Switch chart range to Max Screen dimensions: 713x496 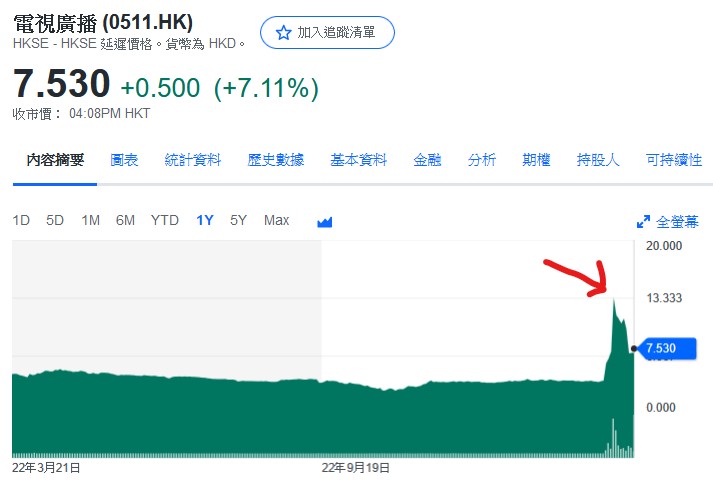click(x=276, y=220)
